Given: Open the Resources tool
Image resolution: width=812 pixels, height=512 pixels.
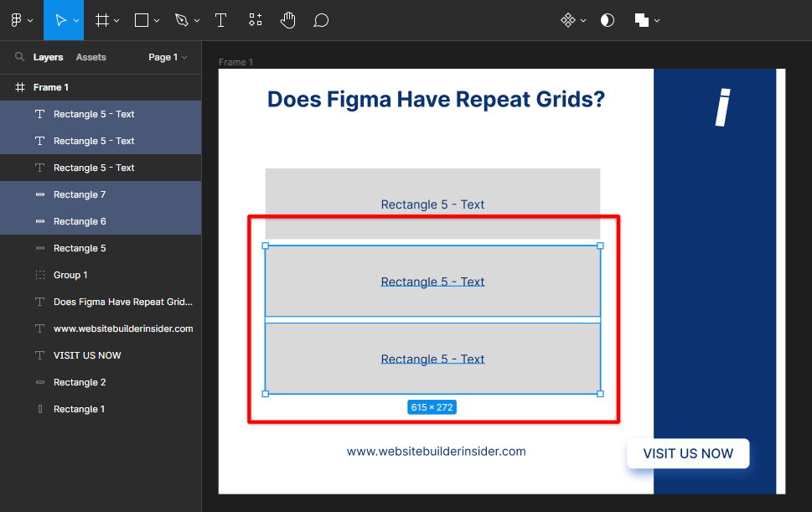Looking at the screenshot, I should coord(256,20).
